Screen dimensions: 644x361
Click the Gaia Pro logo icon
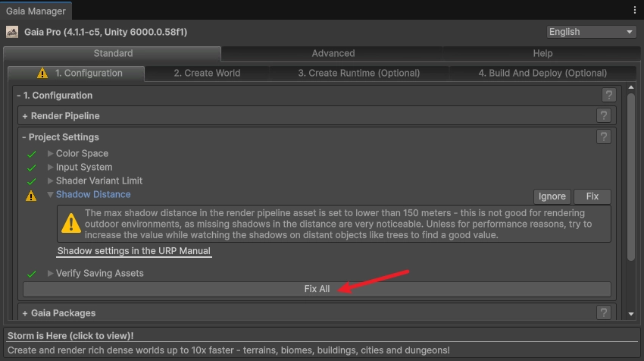12,32
